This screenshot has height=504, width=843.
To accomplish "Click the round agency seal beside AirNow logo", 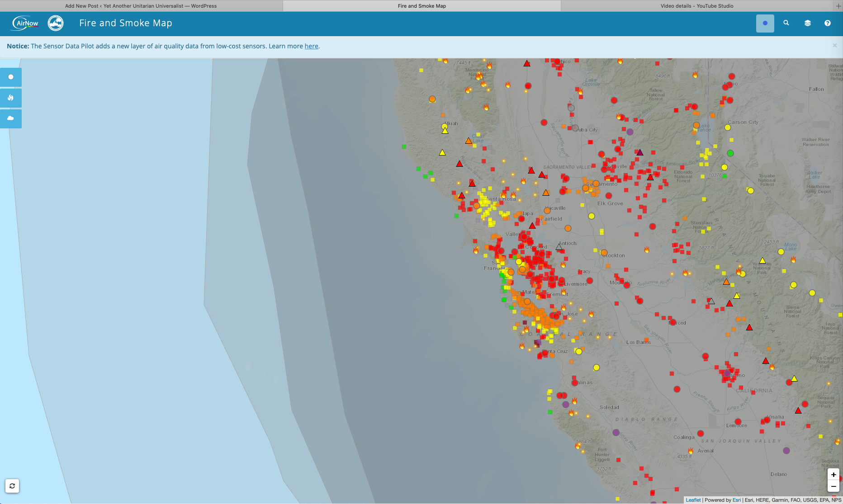I will pos(56,23).
